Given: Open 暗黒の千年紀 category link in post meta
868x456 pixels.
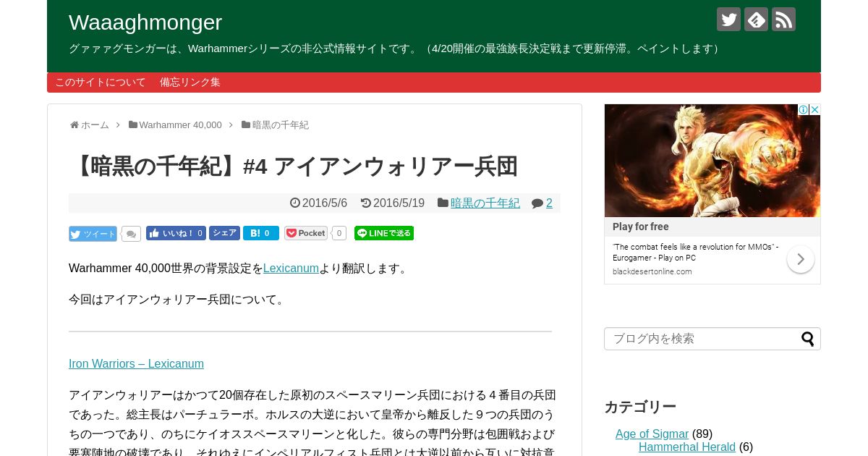Looking at the screenshot, I should pyautogui.click(x=485, y=203).
